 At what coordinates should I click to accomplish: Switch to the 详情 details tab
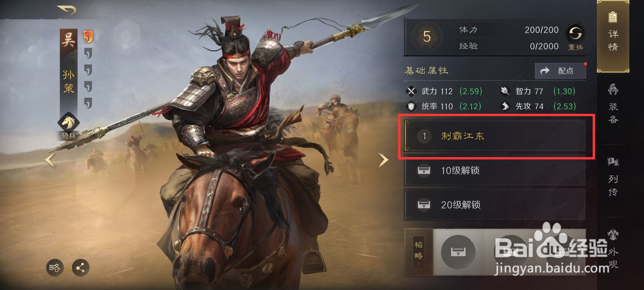613,36
